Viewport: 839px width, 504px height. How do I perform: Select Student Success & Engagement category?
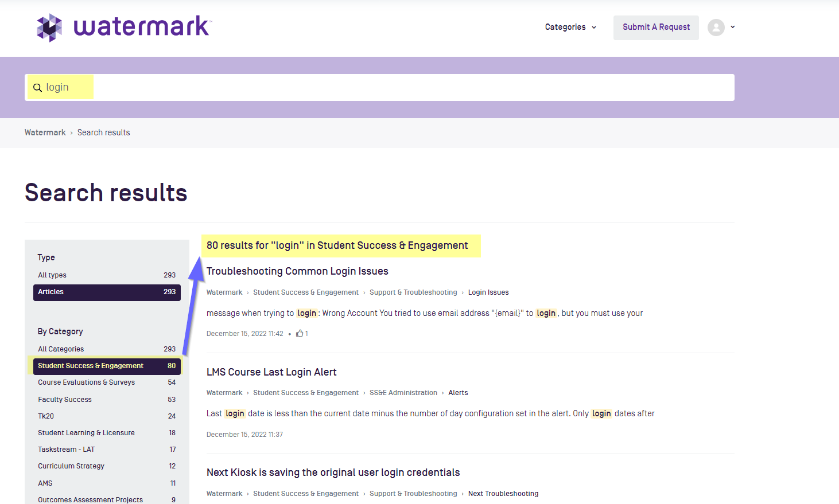pos(107,366)
